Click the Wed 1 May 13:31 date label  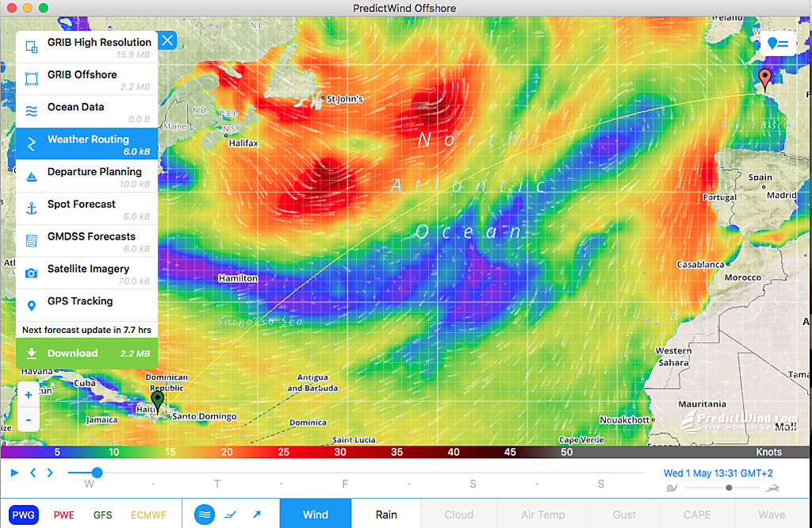(x=718, y=473)
